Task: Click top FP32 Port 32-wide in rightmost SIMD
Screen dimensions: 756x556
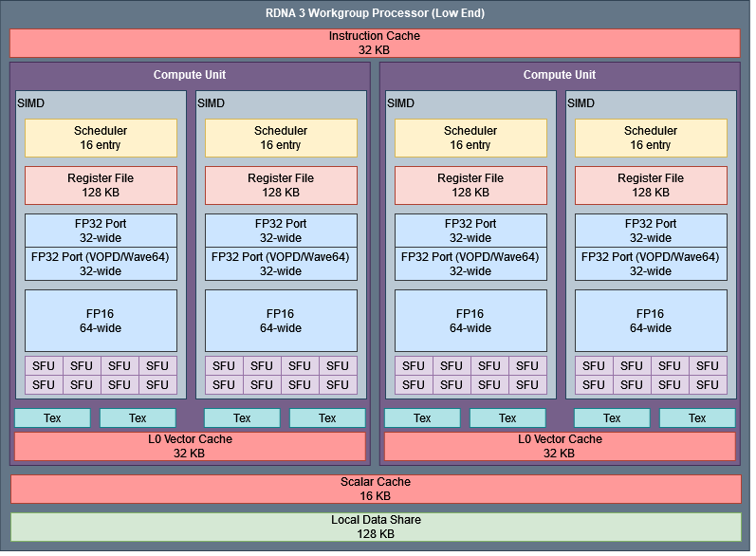Action: (x=651, y=231)
